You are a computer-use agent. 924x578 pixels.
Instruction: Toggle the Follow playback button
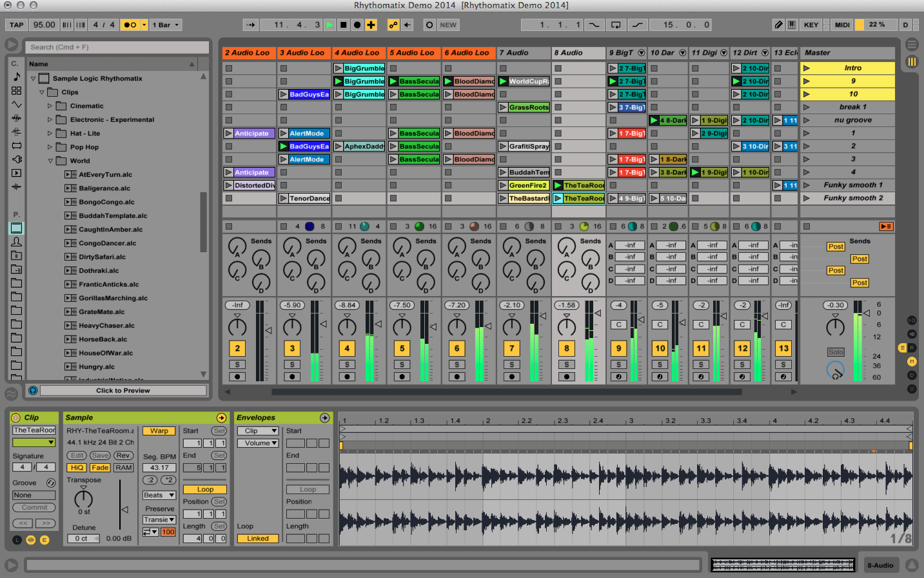pos(251,25)
